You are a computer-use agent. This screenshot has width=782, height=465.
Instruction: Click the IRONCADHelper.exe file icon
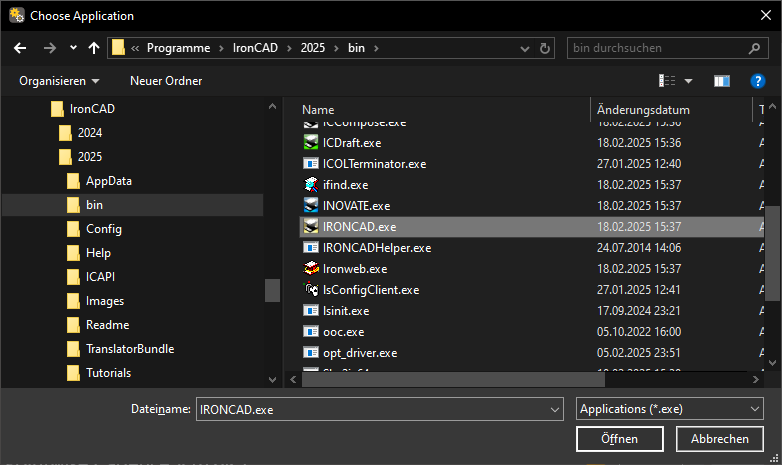311,247
